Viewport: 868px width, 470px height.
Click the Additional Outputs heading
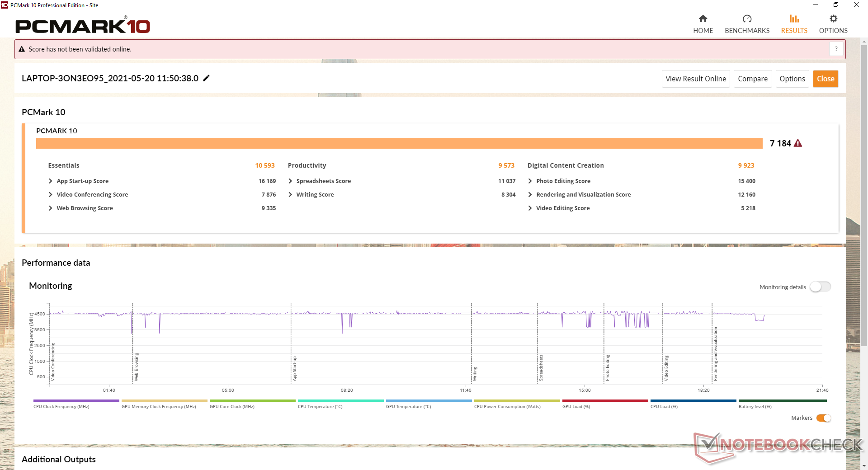pyautogui.click(x=59, y=459)
